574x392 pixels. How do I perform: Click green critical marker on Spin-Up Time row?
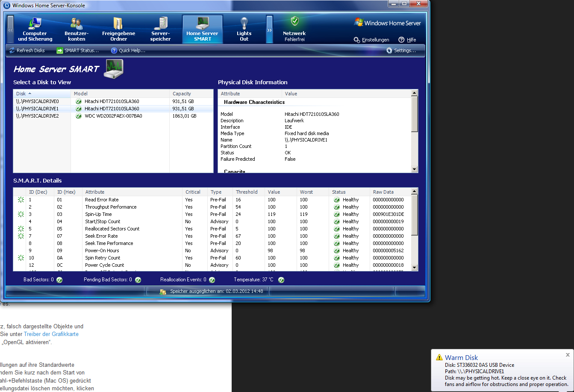pyautogui.click(x=21, y=214)
